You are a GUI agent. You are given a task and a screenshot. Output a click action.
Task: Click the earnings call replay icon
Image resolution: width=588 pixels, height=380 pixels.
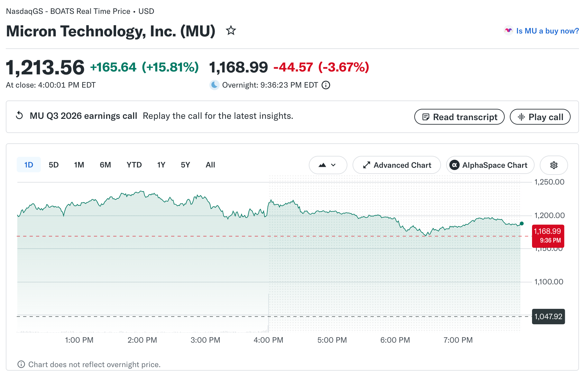pos(20,116)
